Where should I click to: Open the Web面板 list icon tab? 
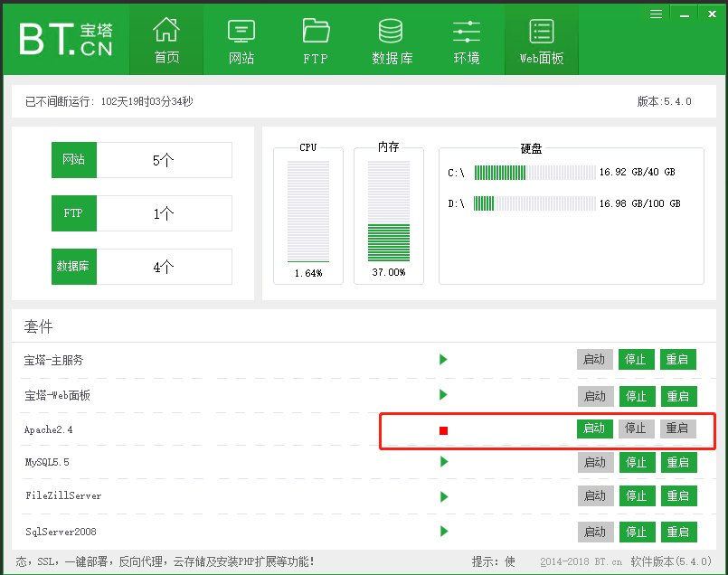[x=542, y=41]
